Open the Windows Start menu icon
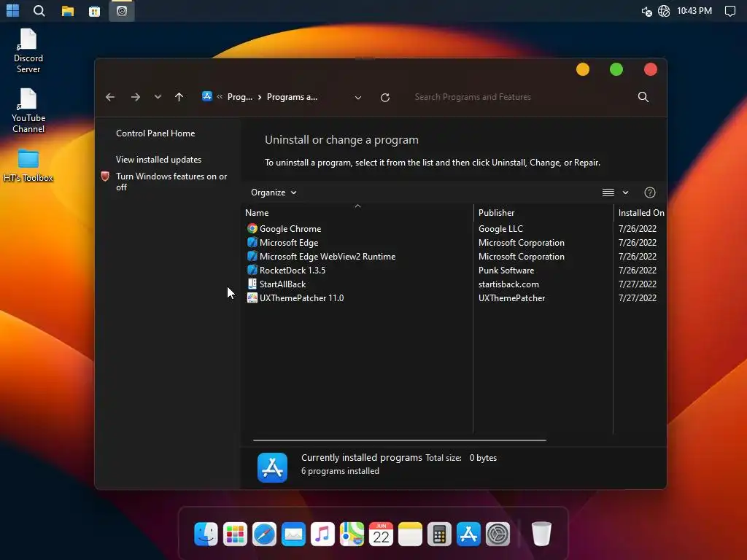Viewport: 747px width, 560px height. point(13,10)
